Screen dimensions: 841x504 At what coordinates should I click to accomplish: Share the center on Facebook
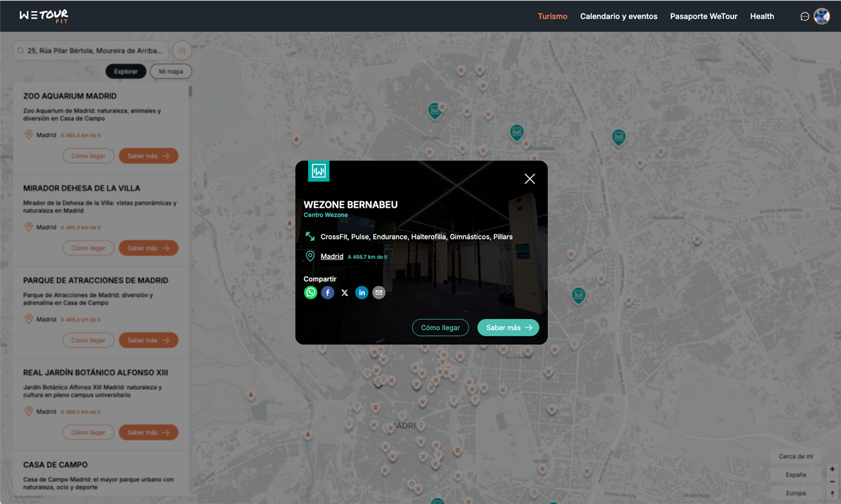[x=328, y=292]
